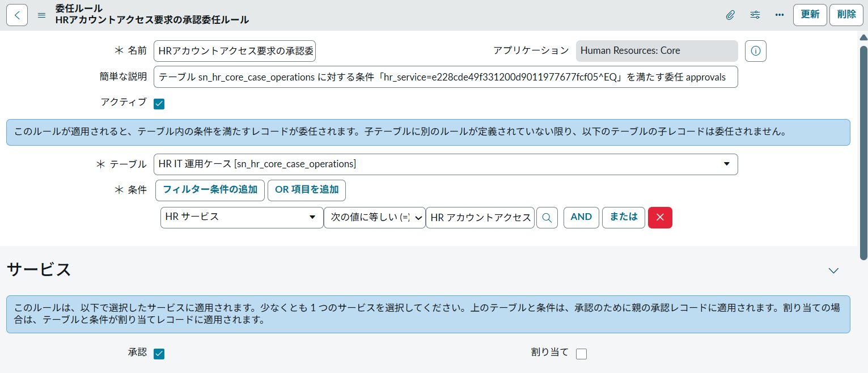Screen dimensions: 868x373
Task: Click the 削除 button
Action: [846, 15]
